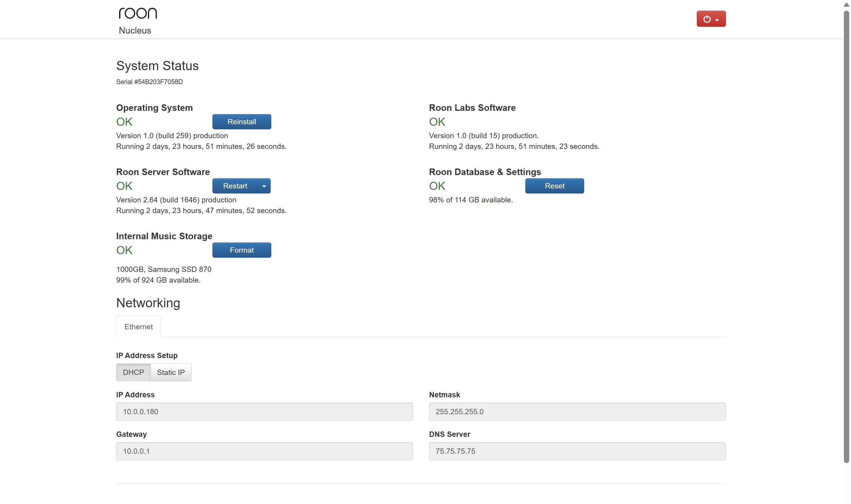This screenshot has height=504, width=851.
Task: Open the red power menu button
Action: (711, 19)
